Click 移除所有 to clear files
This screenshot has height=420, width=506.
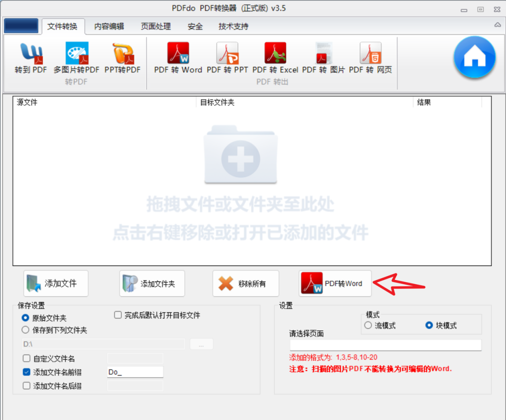(246, 284)
